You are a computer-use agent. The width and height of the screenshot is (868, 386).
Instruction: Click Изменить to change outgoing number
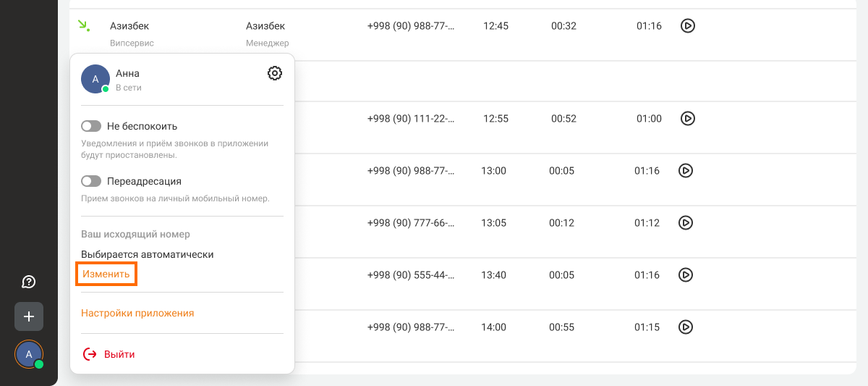(x=106, y=274)
